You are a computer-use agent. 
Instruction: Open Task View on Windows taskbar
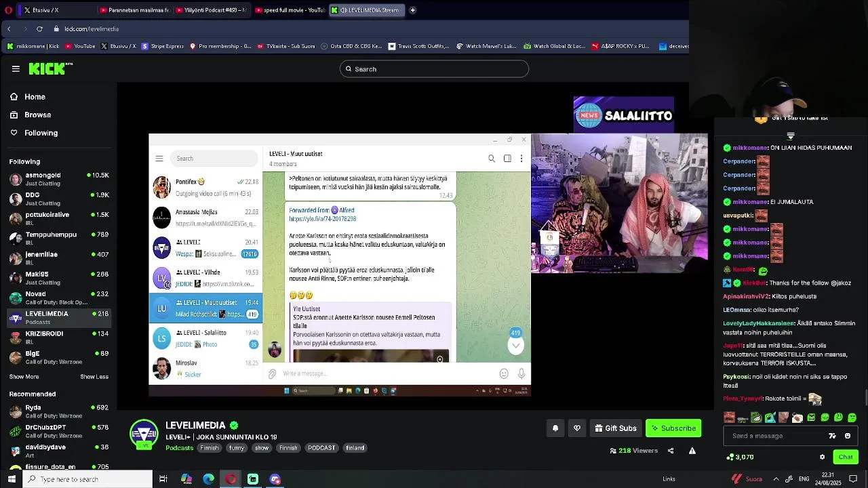coord(163,479)
